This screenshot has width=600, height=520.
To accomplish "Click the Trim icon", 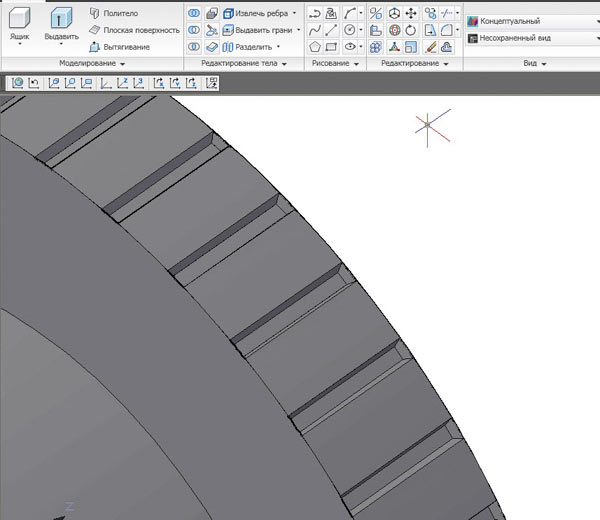I will coord(446,13).
